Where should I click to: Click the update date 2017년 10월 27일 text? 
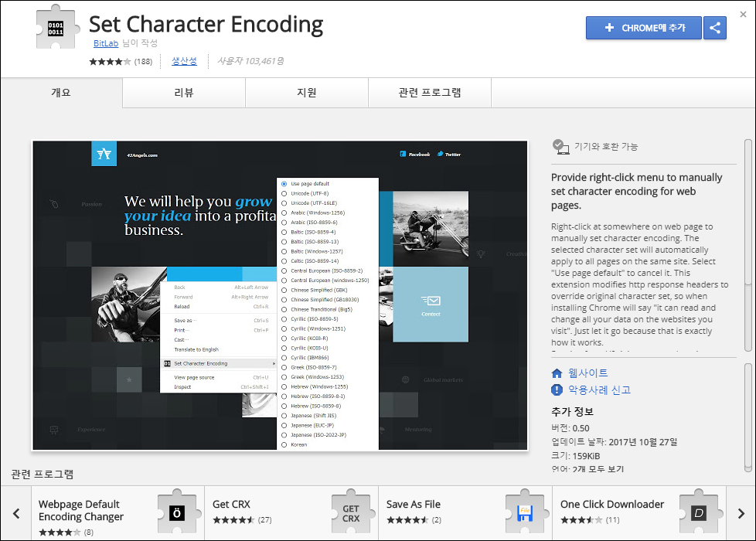point(642,442)
